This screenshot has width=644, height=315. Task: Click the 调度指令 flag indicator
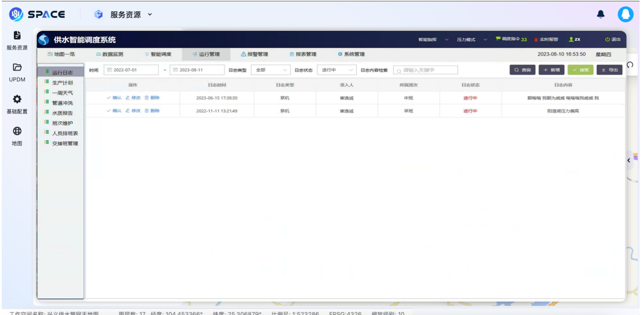[x=511, y=40]
